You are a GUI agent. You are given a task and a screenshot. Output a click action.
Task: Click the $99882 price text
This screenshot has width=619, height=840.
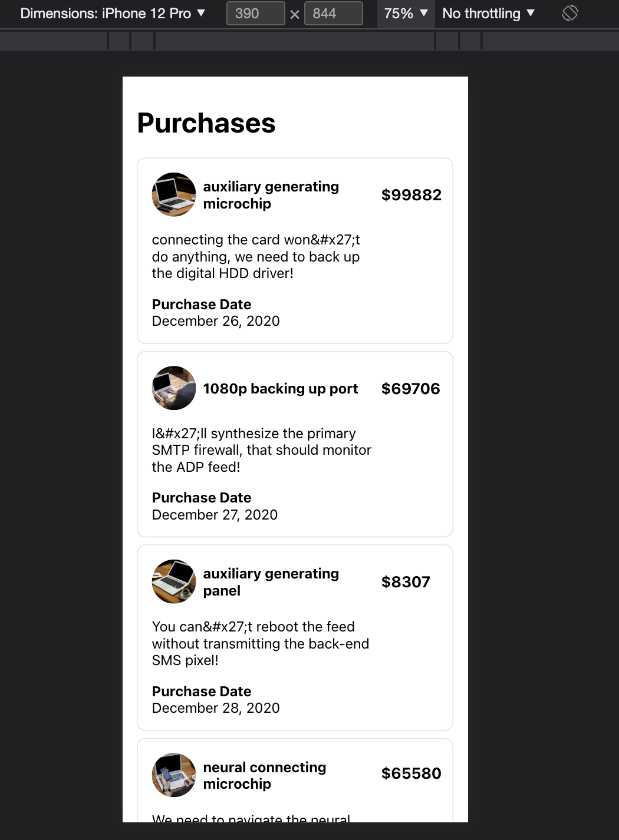411,194
